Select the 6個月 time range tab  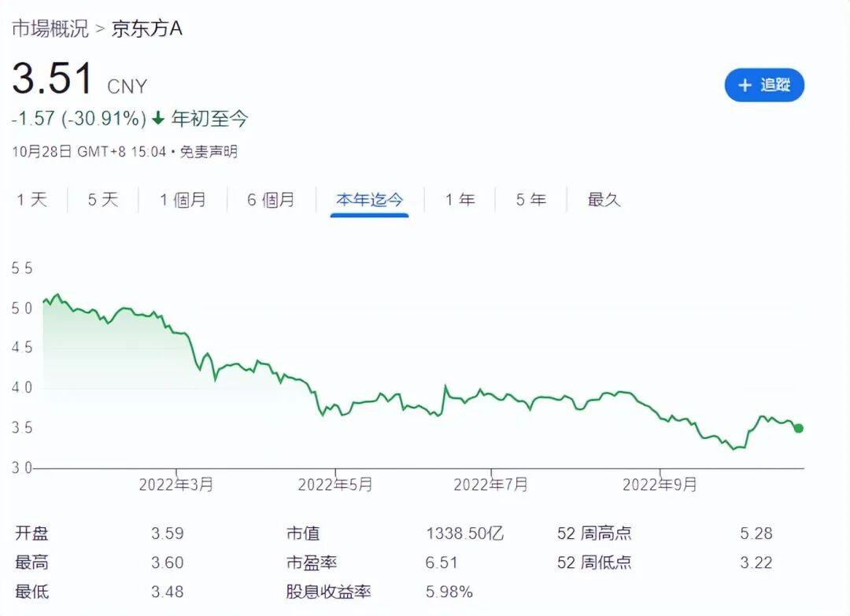(271, 200)
